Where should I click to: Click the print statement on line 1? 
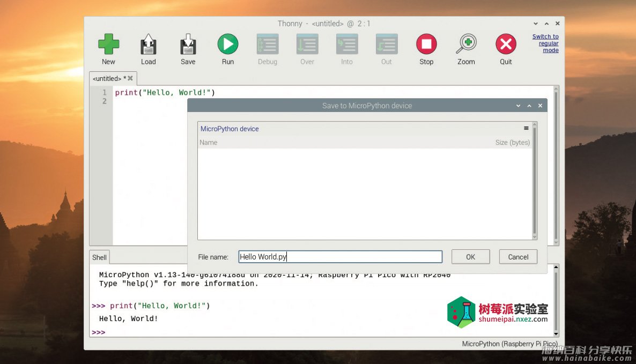[165, 93]
